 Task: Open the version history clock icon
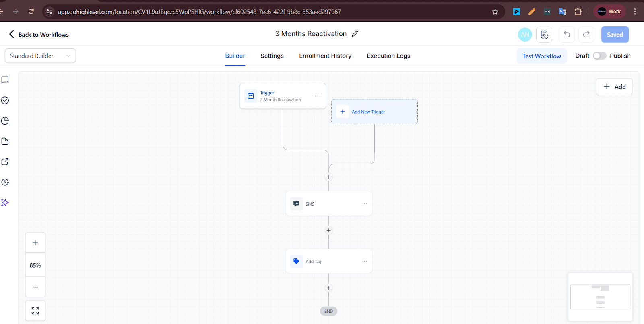coord(5,182)
